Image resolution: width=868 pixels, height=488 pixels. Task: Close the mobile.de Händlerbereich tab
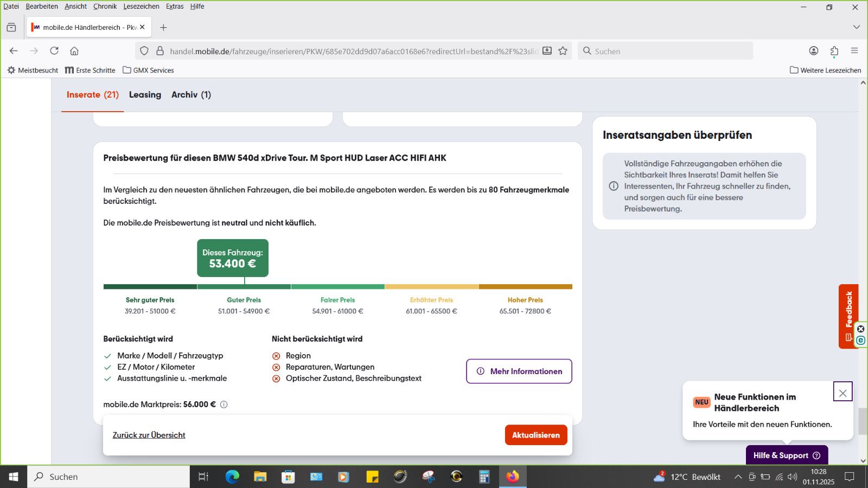coord(142,27)
